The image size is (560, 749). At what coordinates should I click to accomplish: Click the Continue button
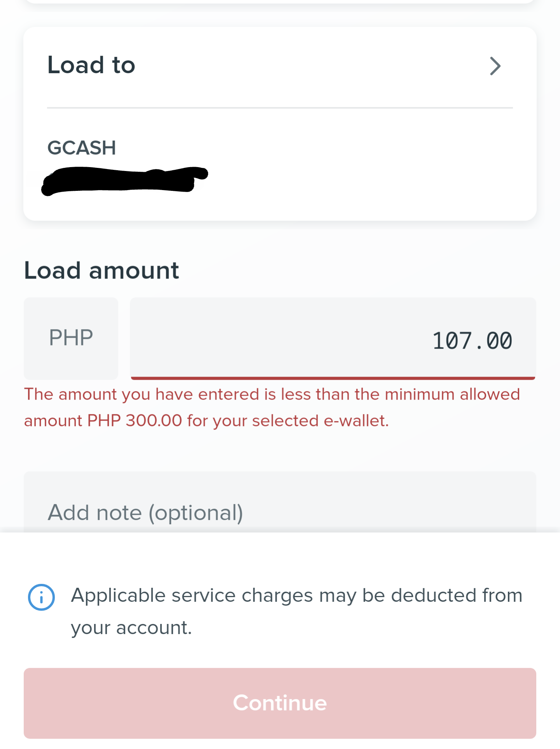tap(280, 703)
